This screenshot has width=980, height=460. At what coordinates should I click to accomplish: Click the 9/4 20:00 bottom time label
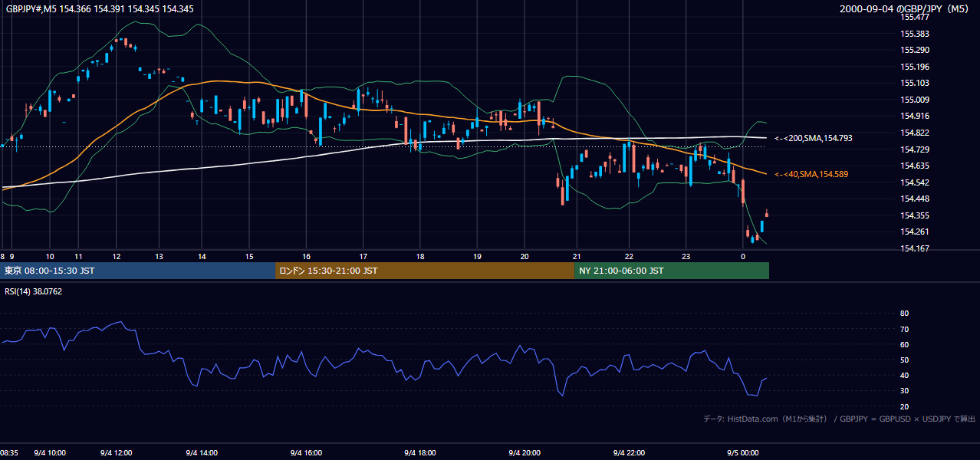click(525, 453)
